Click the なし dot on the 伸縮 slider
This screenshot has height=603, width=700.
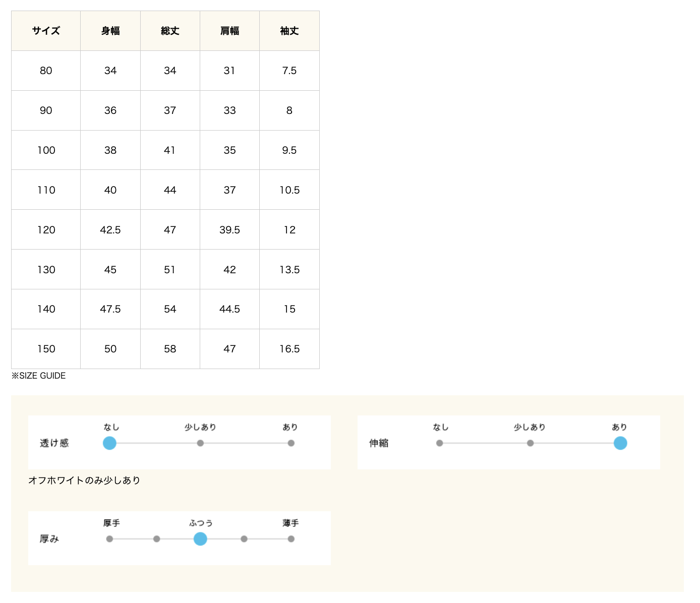440,443
